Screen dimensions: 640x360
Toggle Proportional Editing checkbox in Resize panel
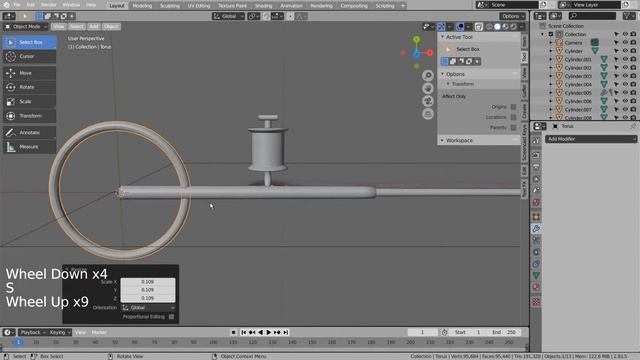point(171,317)
